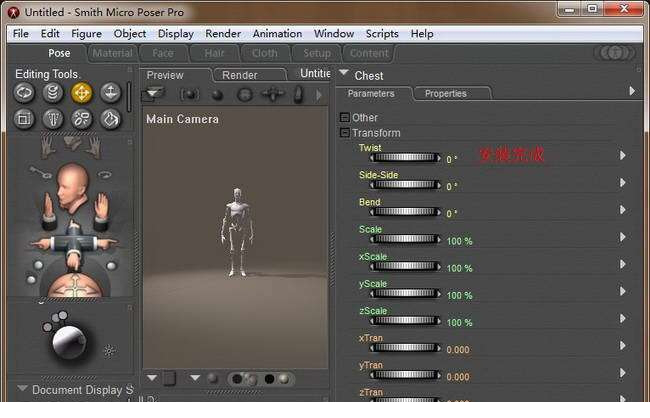Select the Translate In/Out tool
This screenshot has height=418, width=650.
tap(110, 92)
